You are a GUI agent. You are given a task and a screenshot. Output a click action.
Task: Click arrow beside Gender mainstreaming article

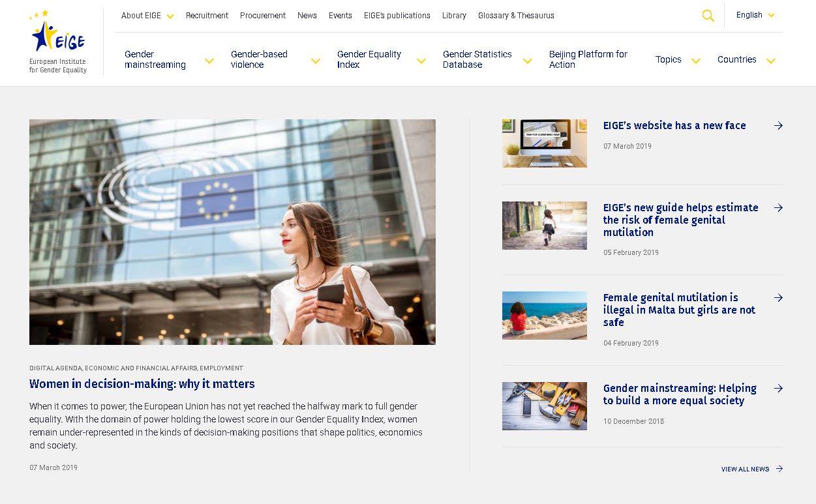[778, 389]
